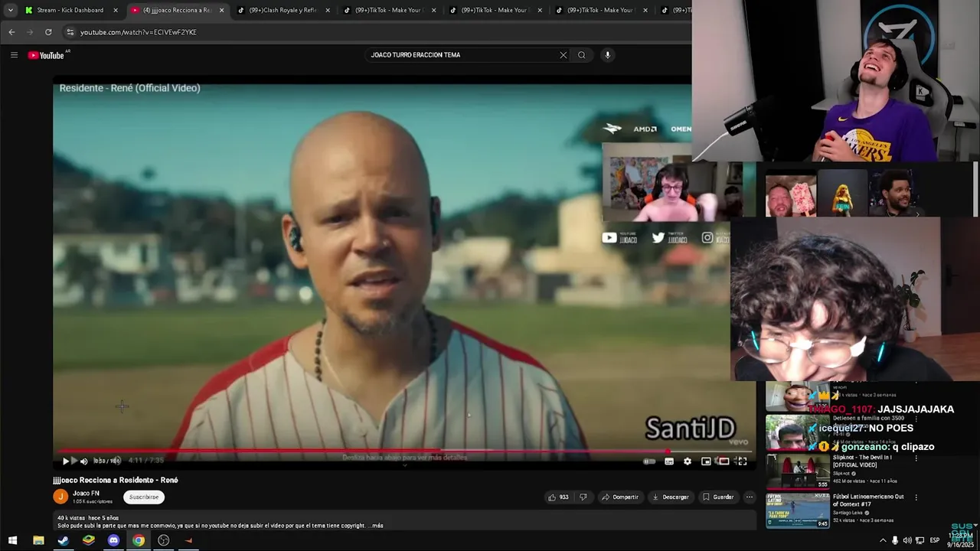This screenshot has height=551, width=980.
Task: Toggle autoplay switch in the player
Action: coord(649,461)
